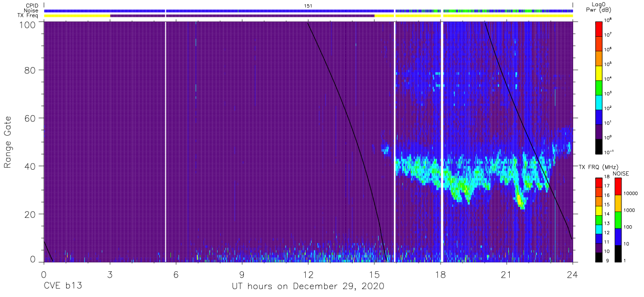Click the 100 tick on Range Gate axis

[27, 24]
